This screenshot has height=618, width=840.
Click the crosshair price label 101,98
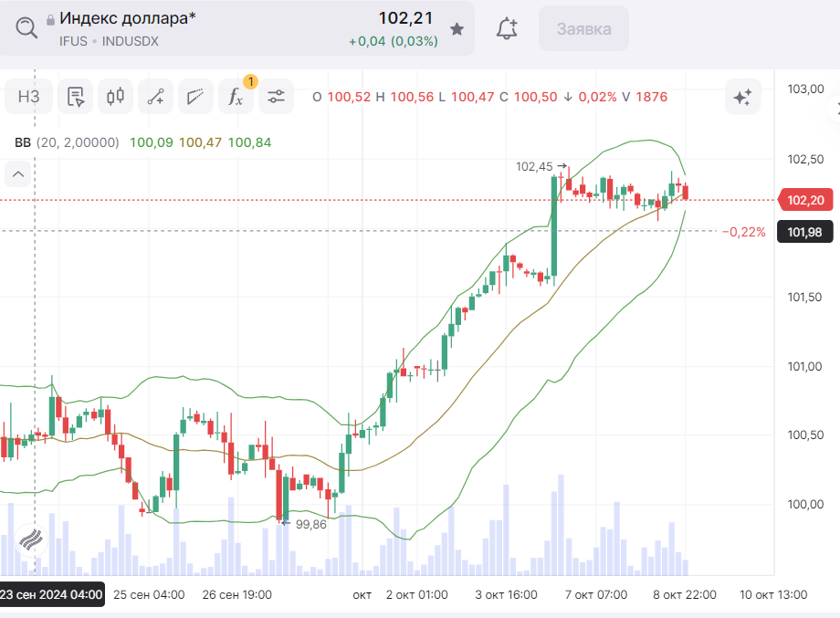[804, 232]
